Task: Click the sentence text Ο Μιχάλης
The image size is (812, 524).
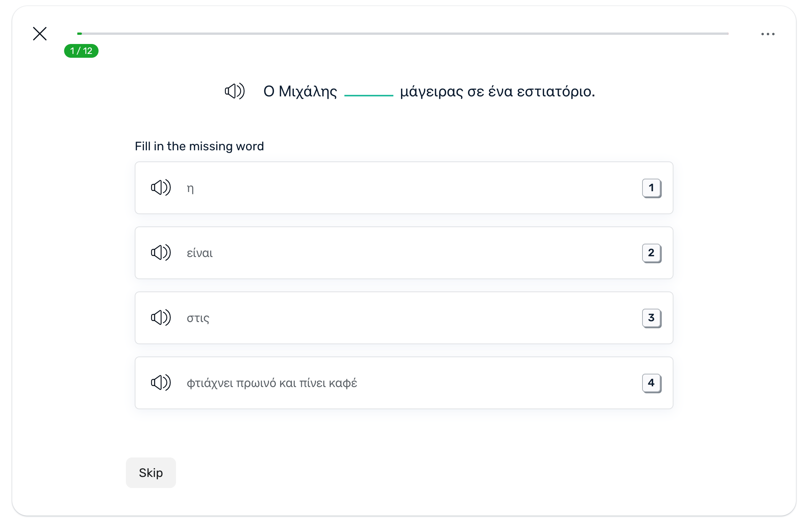Action: [x=300, y=91]
